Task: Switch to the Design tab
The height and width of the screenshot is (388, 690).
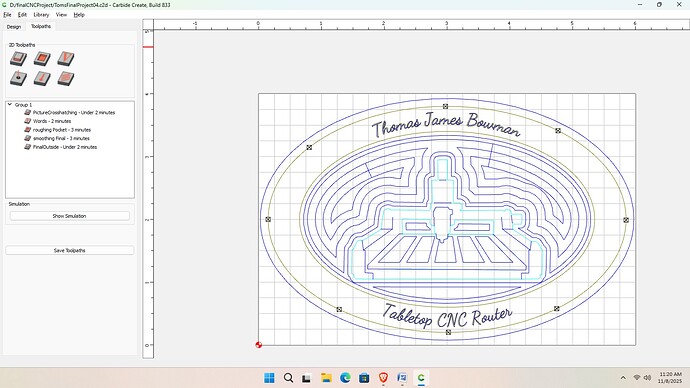Action: 14,27
